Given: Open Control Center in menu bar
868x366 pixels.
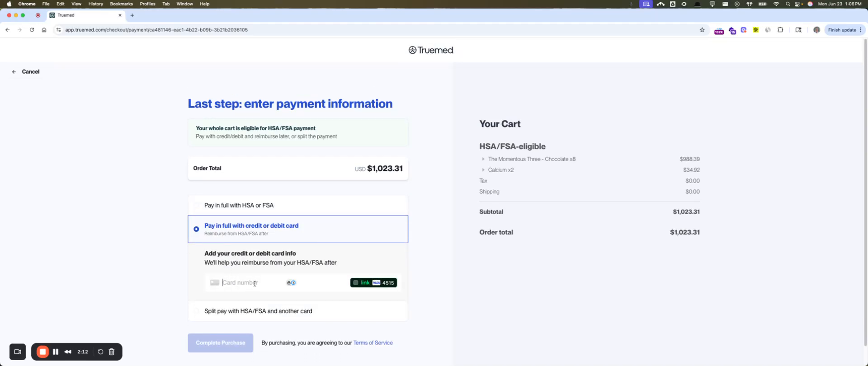Looking at the screenshot, I should [798, 4].
